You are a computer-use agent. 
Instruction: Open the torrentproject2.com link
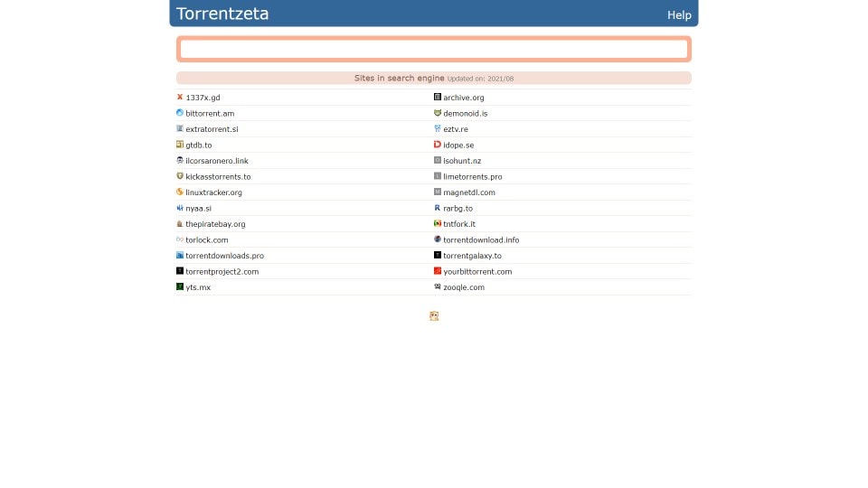[x=222, y=272]
